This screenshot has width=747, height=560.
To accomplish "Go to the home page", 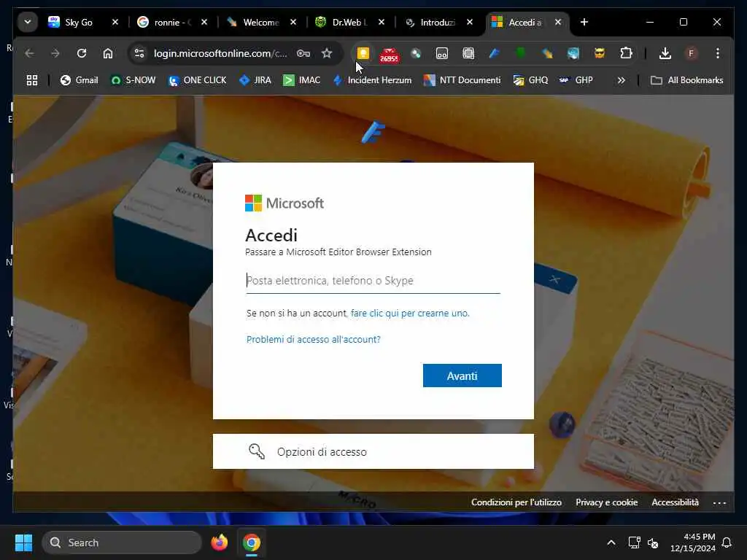I will point(108,53).
